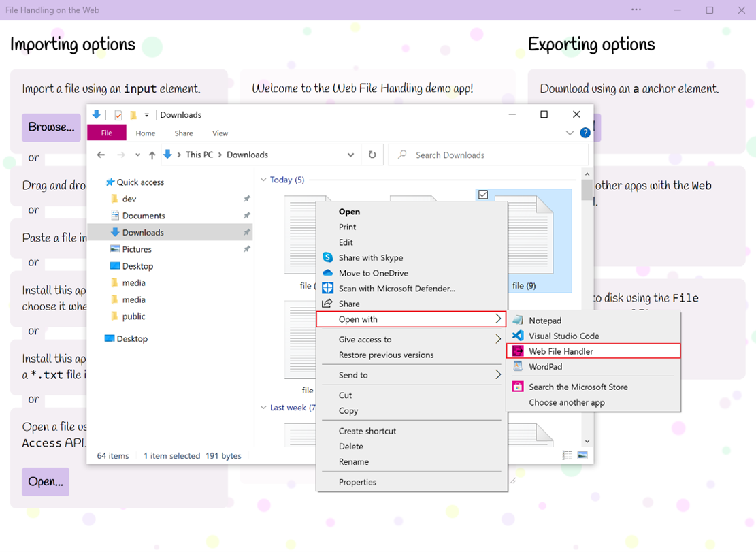
Task: Click the Notepad icon in the submenu
Action: tap(518, 321)
